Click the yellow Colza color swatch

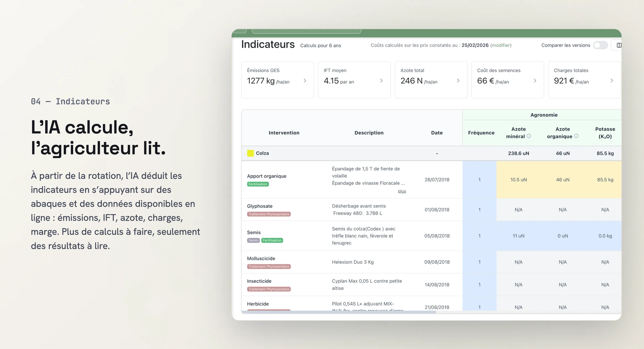pos(250,153)
